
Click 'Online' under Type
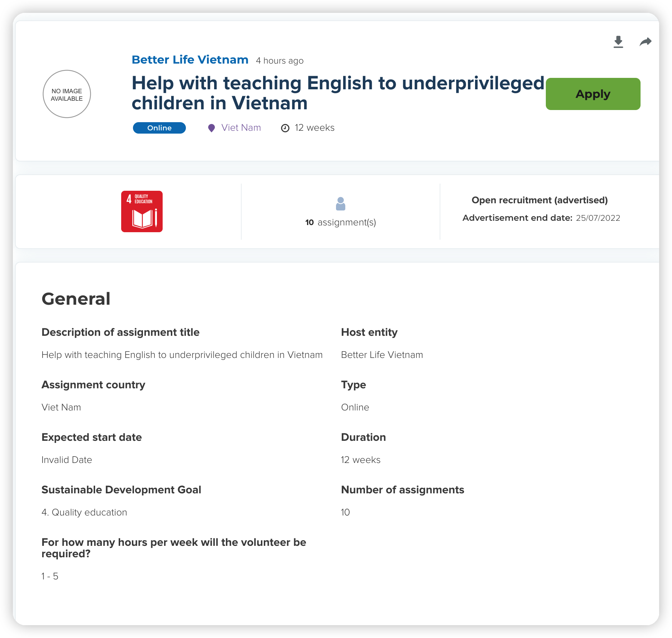pos(355,407)
